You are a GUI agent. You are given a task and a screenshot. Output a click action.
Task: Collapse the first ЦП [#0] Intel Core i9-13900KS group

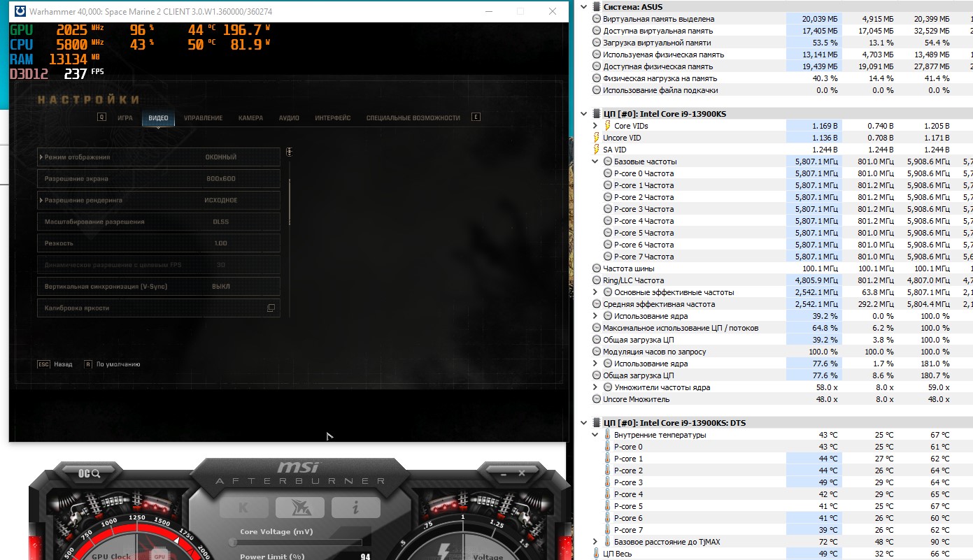click(x=585, y=114)
